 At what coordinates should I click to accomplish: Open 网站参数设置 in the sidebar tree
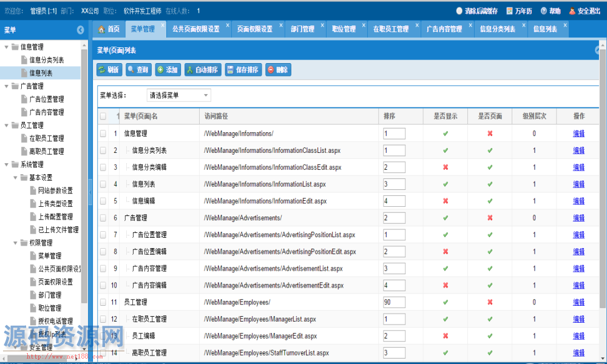(x=55, y=190)
